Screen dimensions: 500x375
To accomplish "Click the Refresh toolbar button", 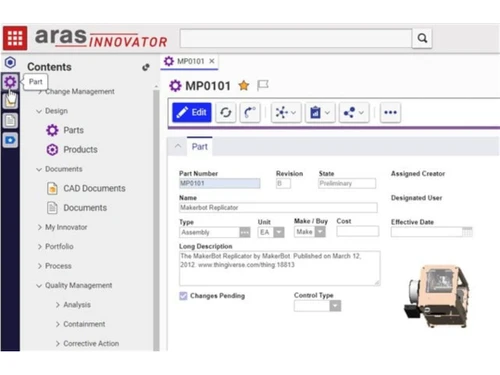I will tap(226, 112).
